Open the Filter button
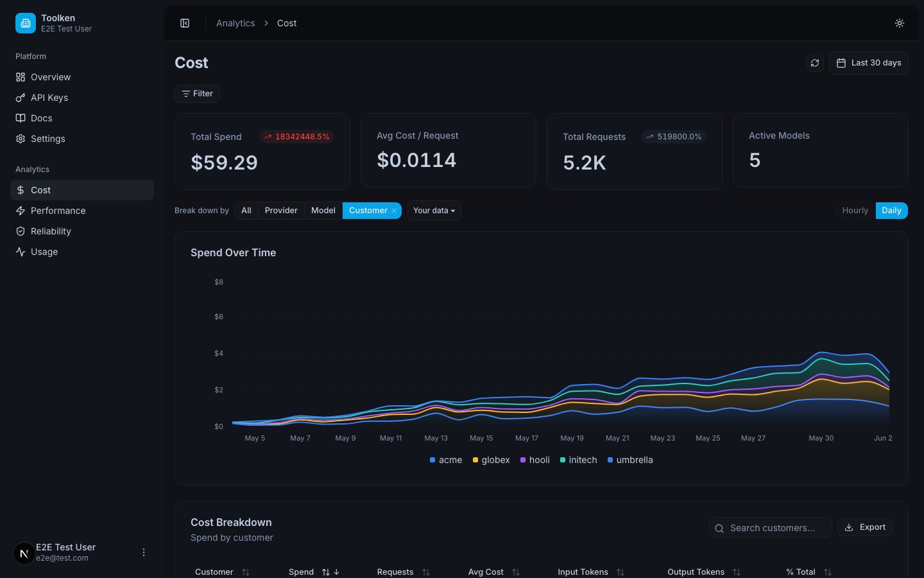The image size is (924, 578). [198, 94]
